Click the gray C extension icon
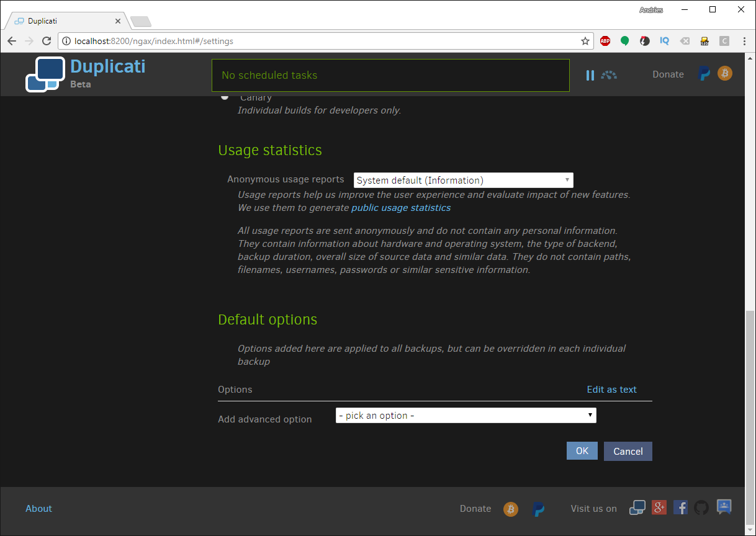The image size is (756, 536). click(724, 41)
